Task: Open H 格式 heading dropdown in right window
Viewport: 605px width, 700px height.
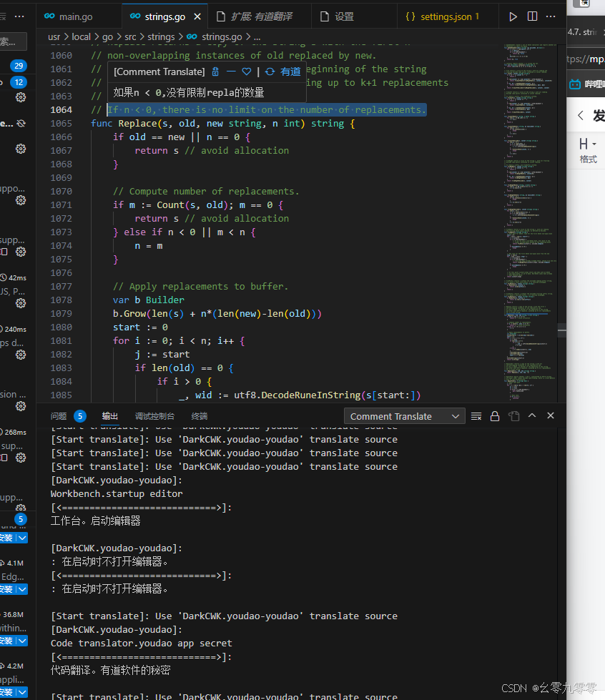Action: pyautogui.click(x=588, y=150)
